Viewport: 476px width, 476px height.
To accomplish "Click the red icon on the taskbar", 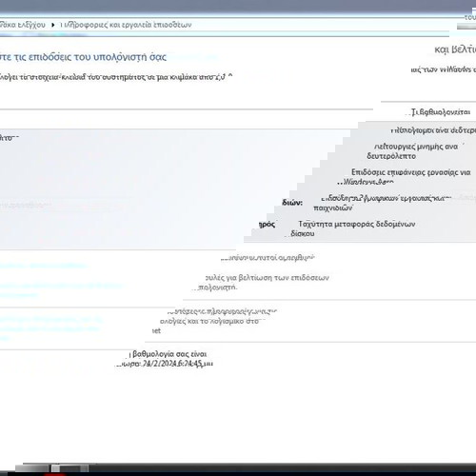I will [x=55, y=474].
